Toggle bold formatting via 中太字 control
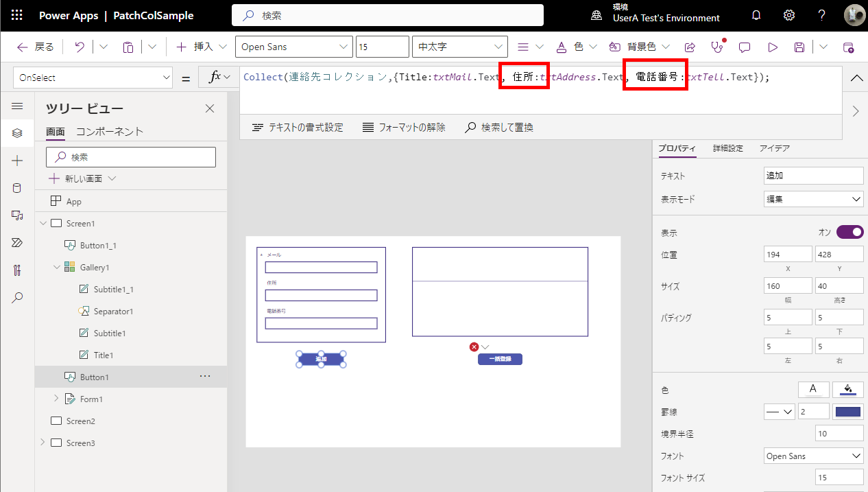Image resolution: width=868 pixels, height=492 pixels. coord(459,47)
